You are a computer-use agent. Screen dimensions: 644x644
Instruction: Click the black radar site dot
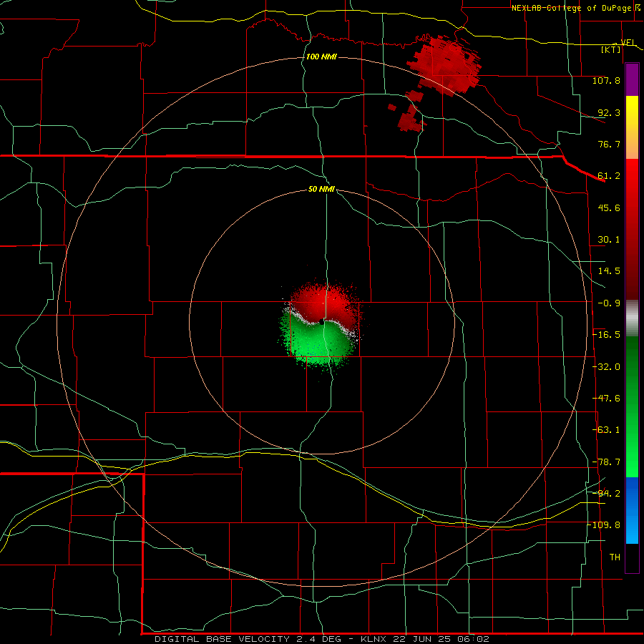pos(322,322)
